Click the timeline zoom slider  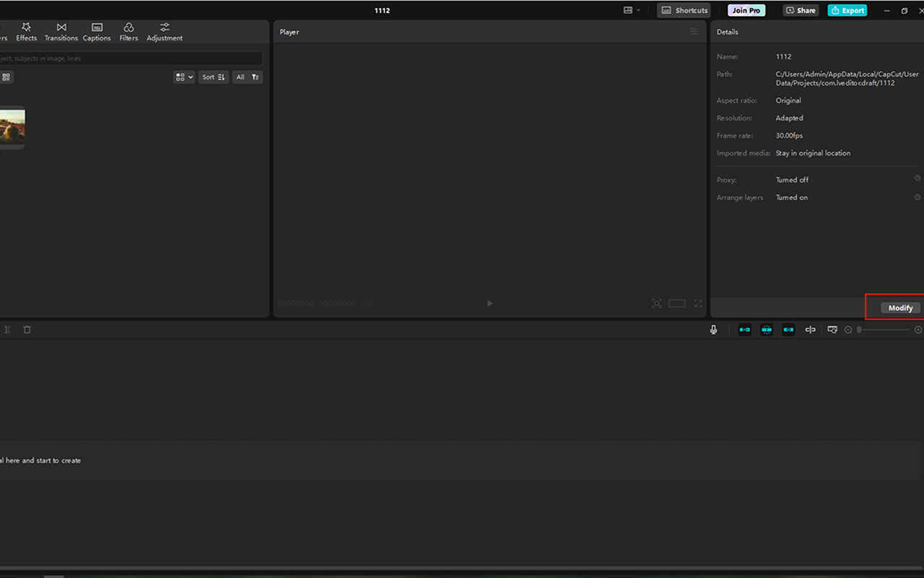point(884,329)
